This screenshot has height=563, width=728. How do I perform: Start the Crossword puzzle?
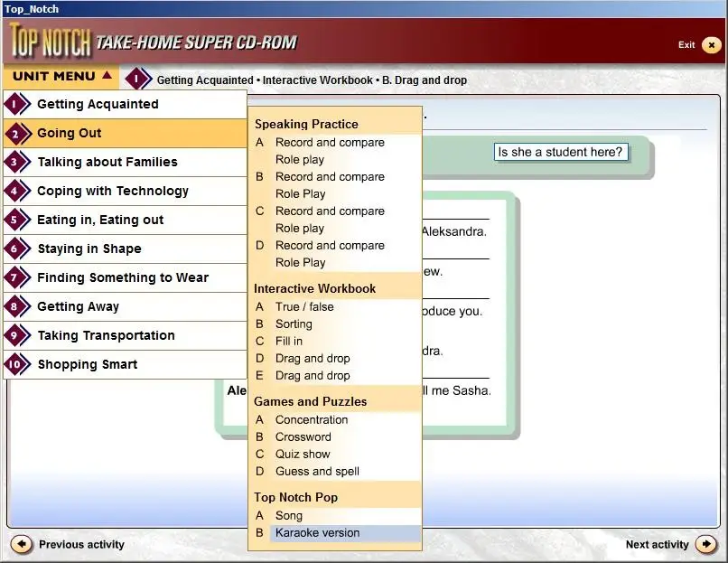[x=303, y=436]
